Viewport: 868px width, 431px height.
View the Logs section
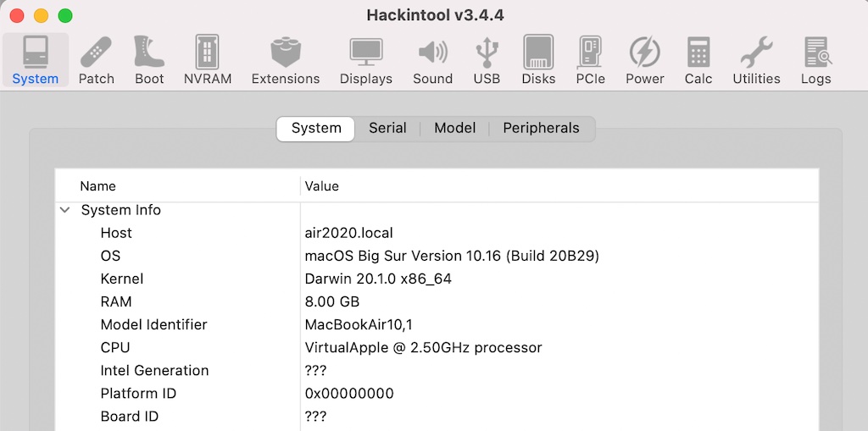coord(816,60)
